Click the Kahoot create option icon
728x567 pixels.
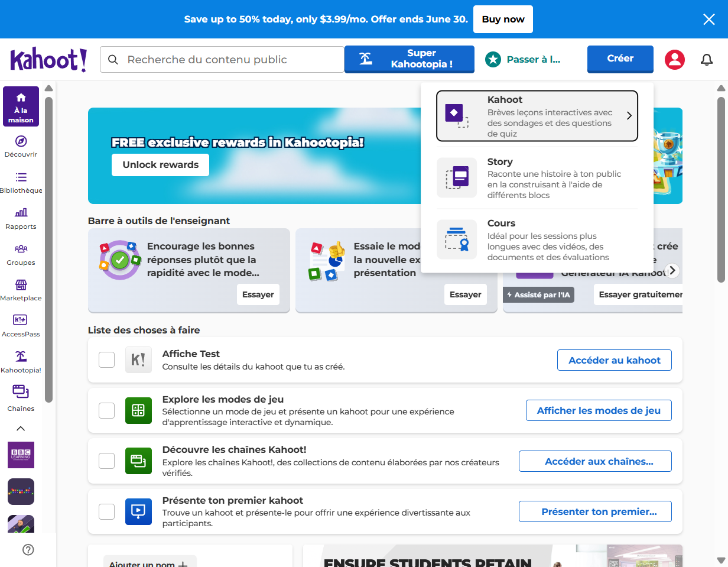[x=456, y=116]
